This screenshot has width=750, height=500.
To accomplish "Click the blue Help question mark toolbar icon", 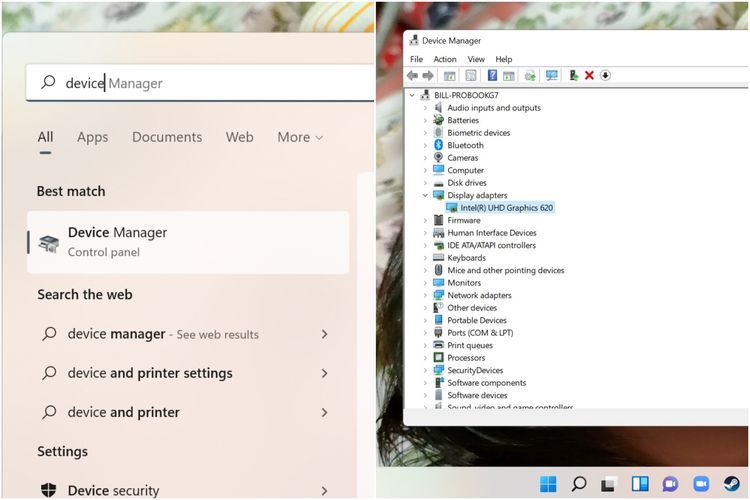I will [492, 75].
